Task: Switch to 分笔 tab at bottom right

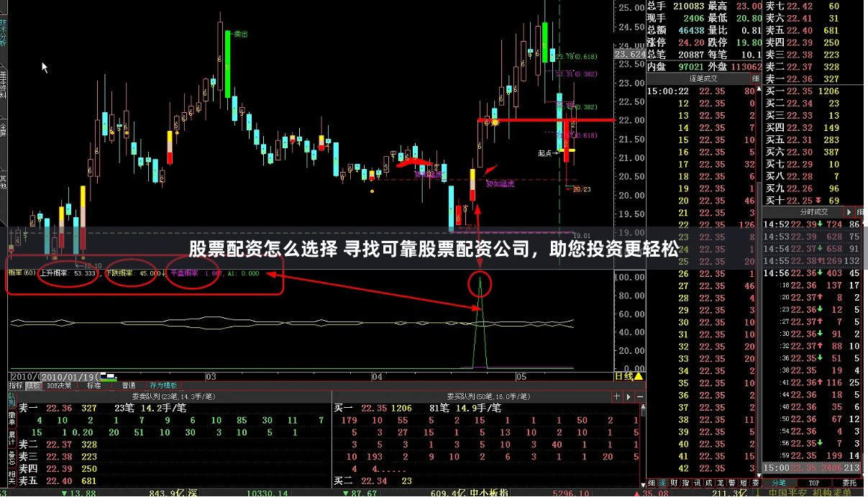Action: tap(780, 482)
